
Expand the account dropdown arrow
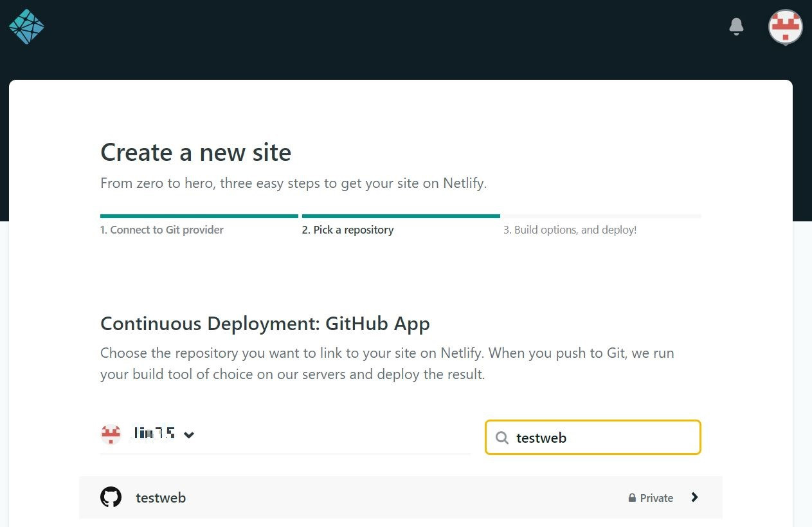coord(189,435)
